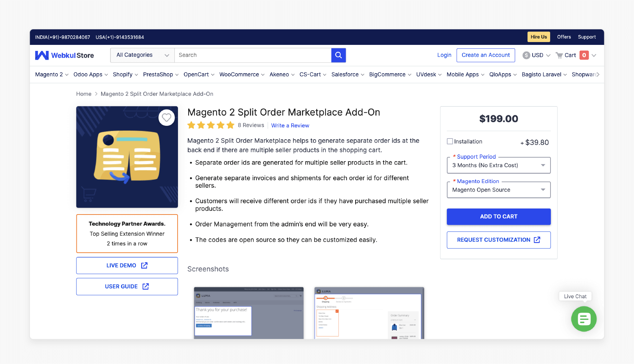Click the shopping cart icon
The image size is (634, 364).
[559, 55]
